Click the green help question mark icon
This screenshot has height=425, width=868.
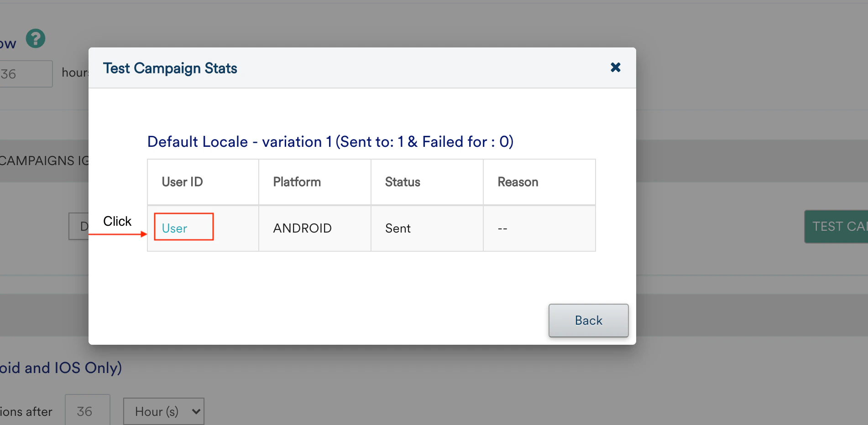pos(36,39)
